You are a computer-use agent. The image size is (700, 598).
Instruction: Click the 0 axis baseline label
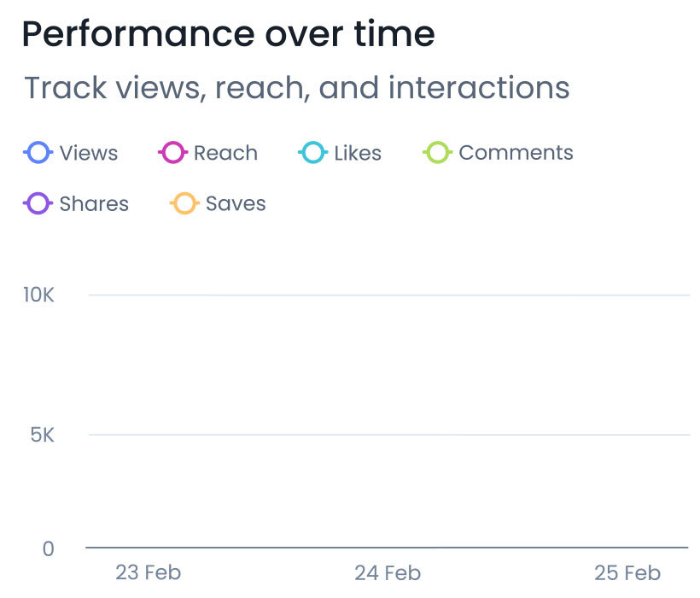[x=48, y=548]
